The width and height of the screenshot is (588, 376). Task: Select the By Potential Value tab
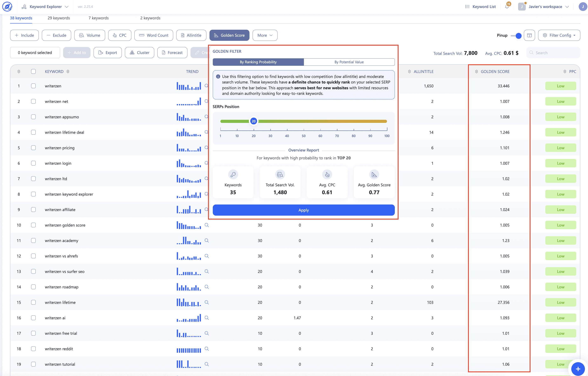tap(349, 62)
